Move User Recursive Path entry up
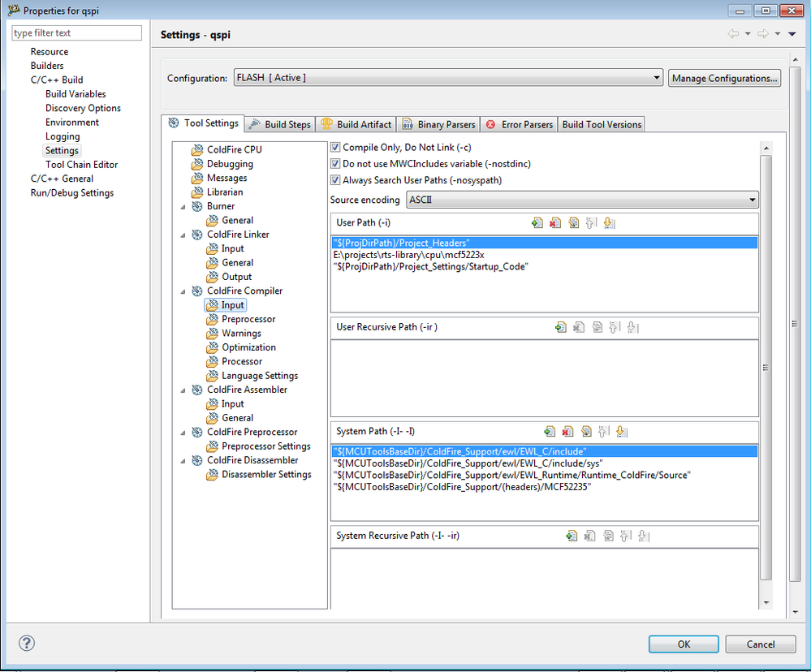This screenshot has width=811, height=672. pyautogui.click(x=615, y=327)
